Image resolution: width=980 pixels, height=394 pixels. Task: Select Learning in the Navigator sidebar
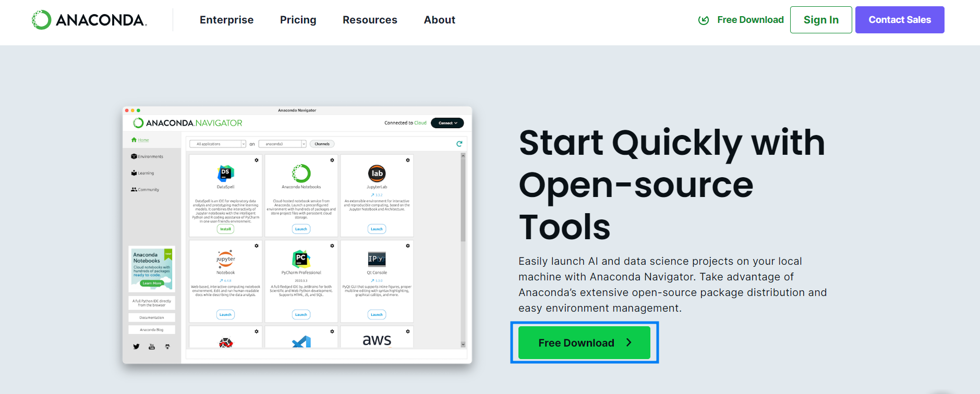tap(142, 173)
